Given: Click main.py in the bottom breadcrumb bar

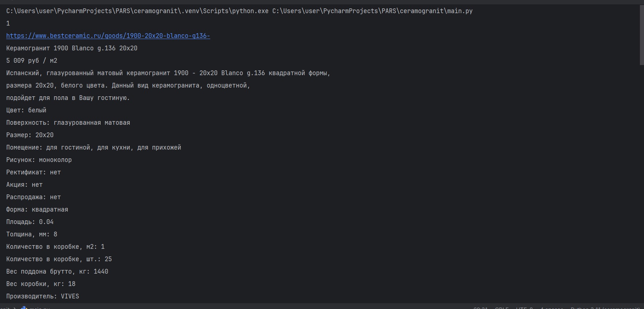Looking at the screenshot, I should pos(39,308).
